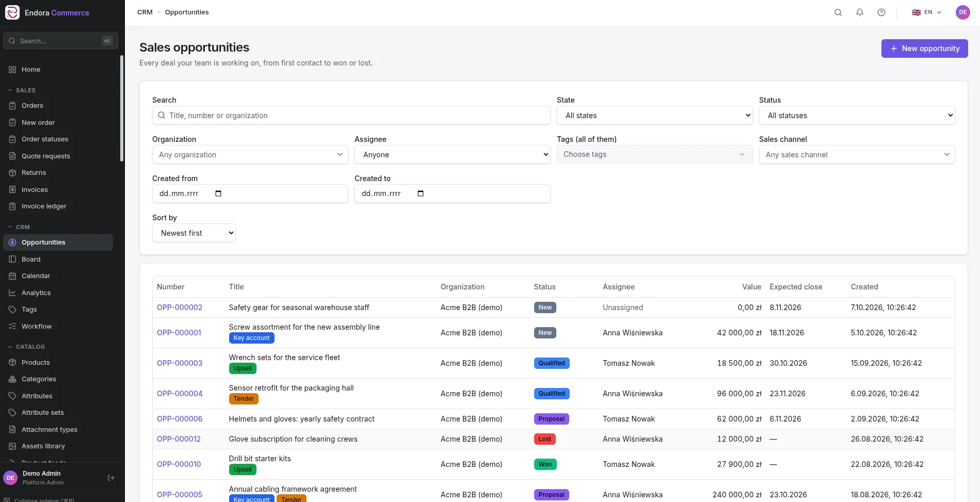Focus the sidebar Search box

[60, 41]
